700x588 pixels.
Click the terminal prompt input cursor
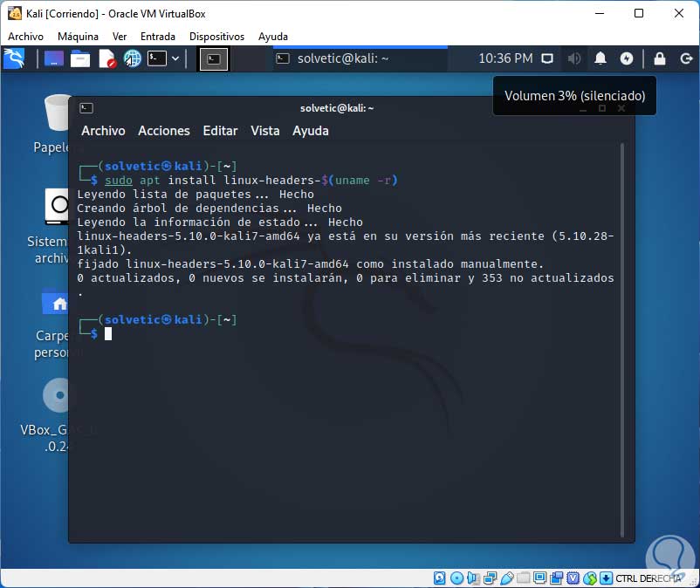108,334
